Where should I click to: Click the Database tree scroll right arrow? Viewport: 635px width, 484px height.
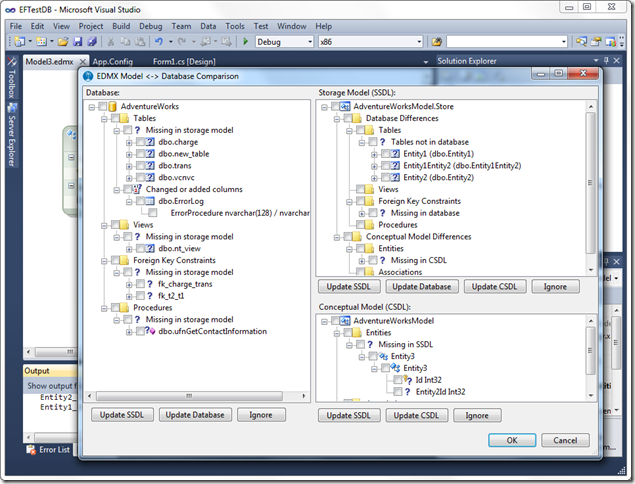(x=304, y=396)
